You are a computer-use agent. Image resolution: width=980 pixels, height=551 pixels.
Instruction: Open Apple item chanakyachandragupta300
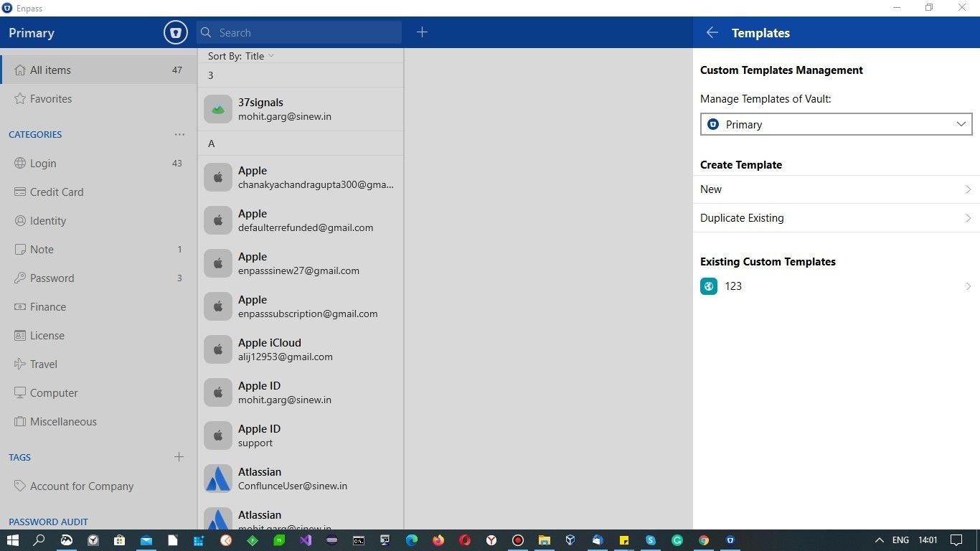(x=301, y=177)
